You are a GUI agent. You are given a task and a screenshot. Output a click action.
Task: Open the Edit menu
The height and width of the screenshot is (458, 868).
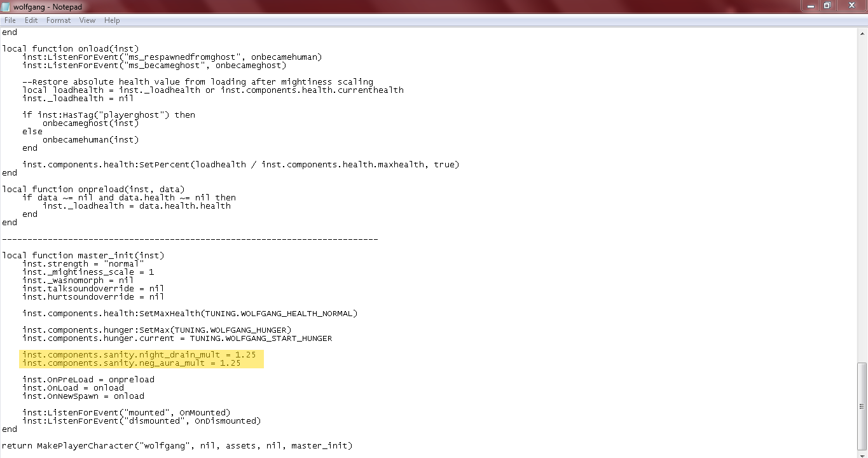point(31,20)
